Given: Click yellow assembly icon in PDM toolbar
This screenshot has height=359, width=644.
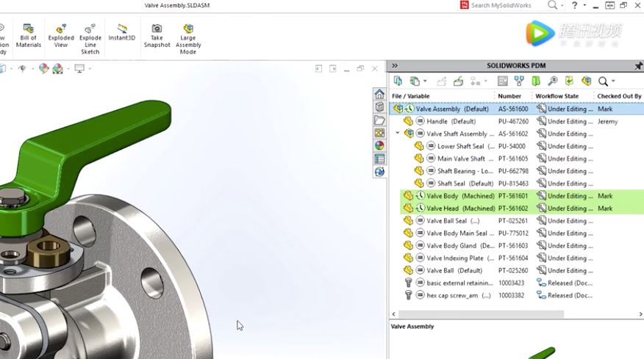Looking at the screenshot, I should pyautogui.click(x=586, y=81).
